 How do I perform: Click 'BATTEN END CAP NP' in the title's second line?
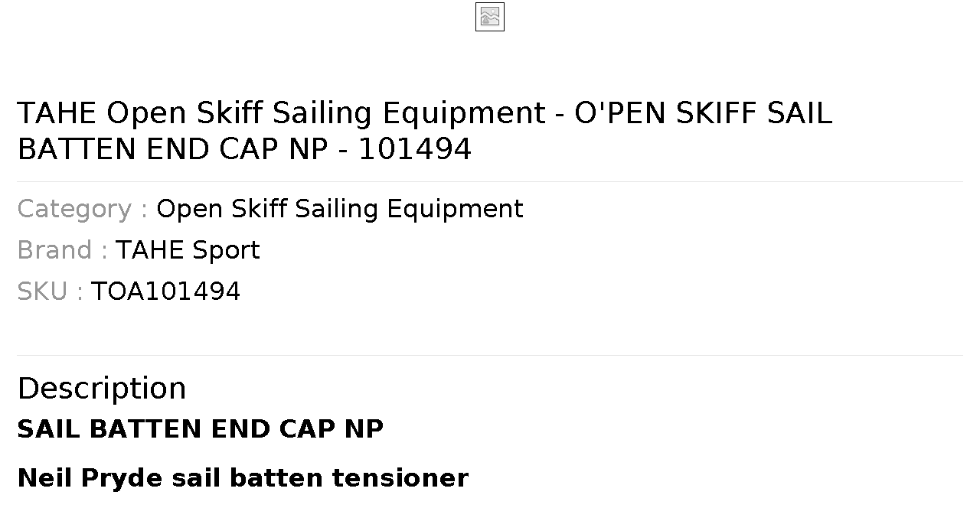[173, 149]
